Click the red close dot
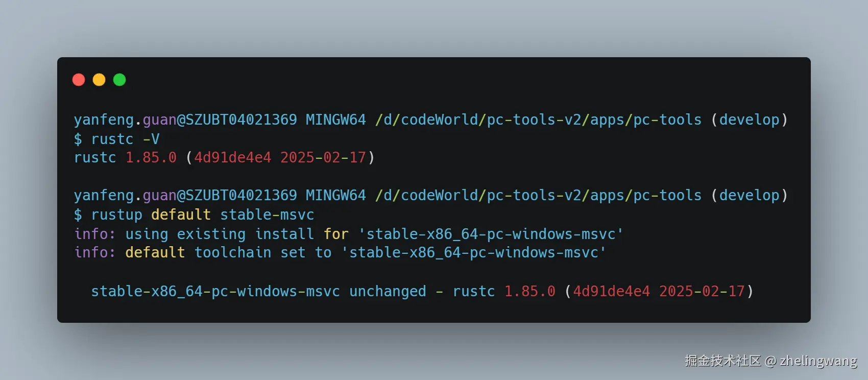Image resolution: width=868 pixels, height=380 pixels. (x=79, y=80)
